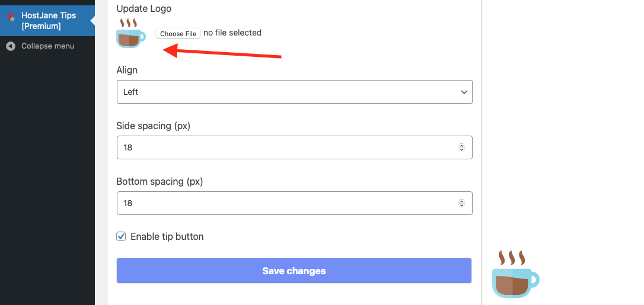This screenshot has width=644, height=305.
Task: Click the Choose File button
Action: 178,34
